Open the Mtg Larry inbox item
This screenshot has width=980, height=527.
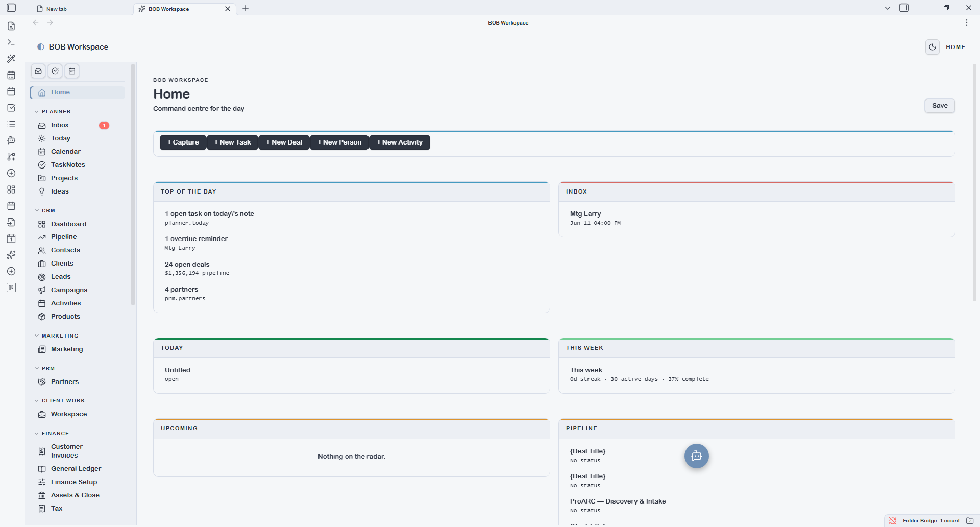coord(756,218)
